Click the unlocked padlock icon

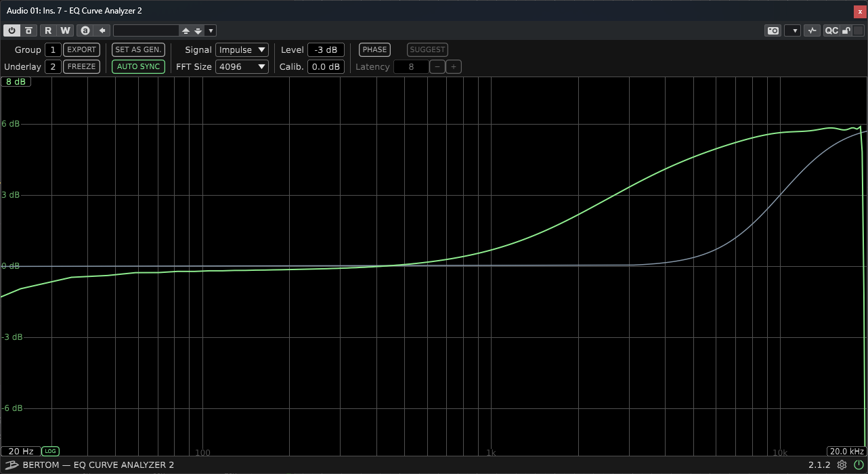(846, 30)
